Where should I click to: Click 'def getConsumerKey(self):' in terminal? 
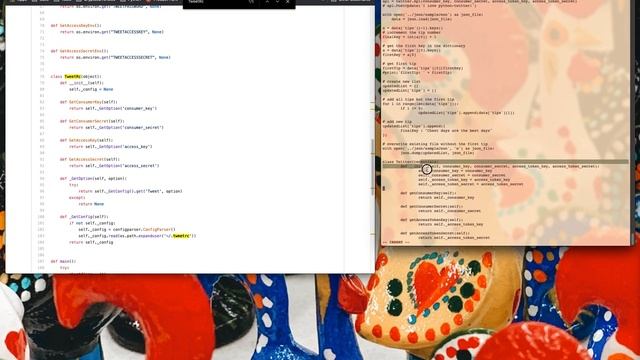tap(428, 193)
